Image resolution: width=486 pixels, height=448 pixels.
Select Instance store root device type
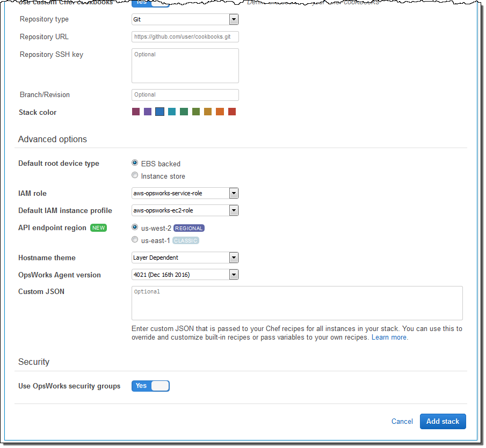click(135, 175)
